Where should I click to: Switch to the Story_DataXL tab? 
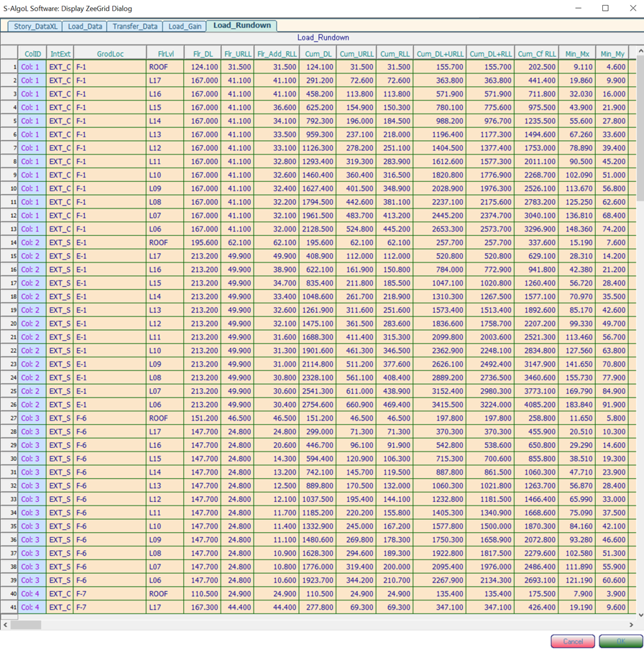35,26
